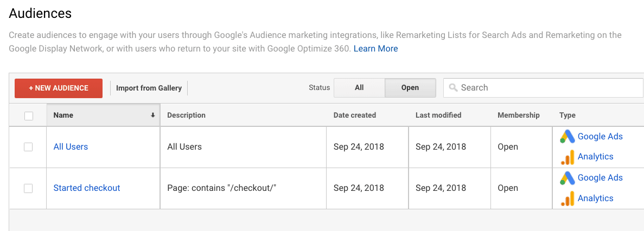Tick the select-all checkbox in table header
Viewport: 644px width, 231px height.
click(x=29, y=116)
